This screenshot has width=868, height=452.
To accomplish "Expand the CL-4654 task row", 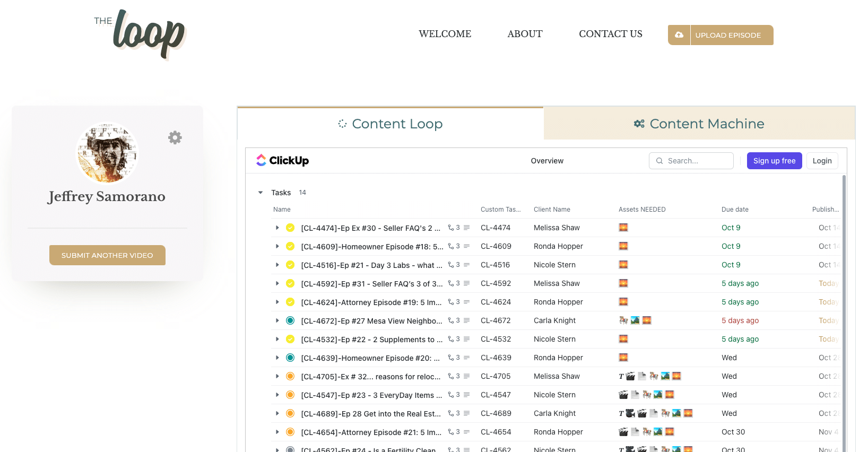I will [277, 432].
